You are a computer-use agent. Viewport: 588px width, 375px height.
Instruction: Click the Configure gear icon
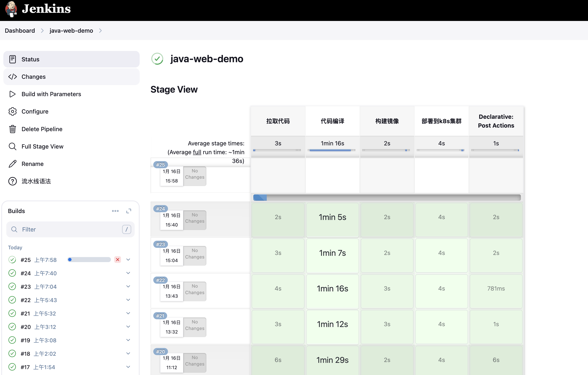click(x=12, y=111)
